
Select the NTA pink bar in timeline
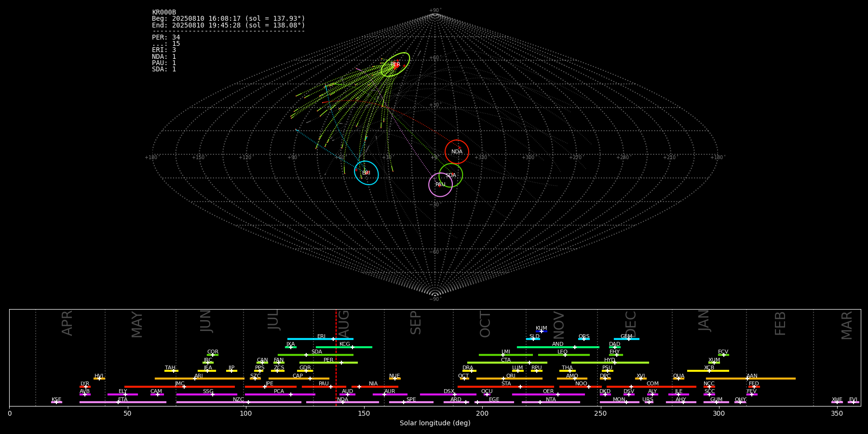tap(551, 402)
